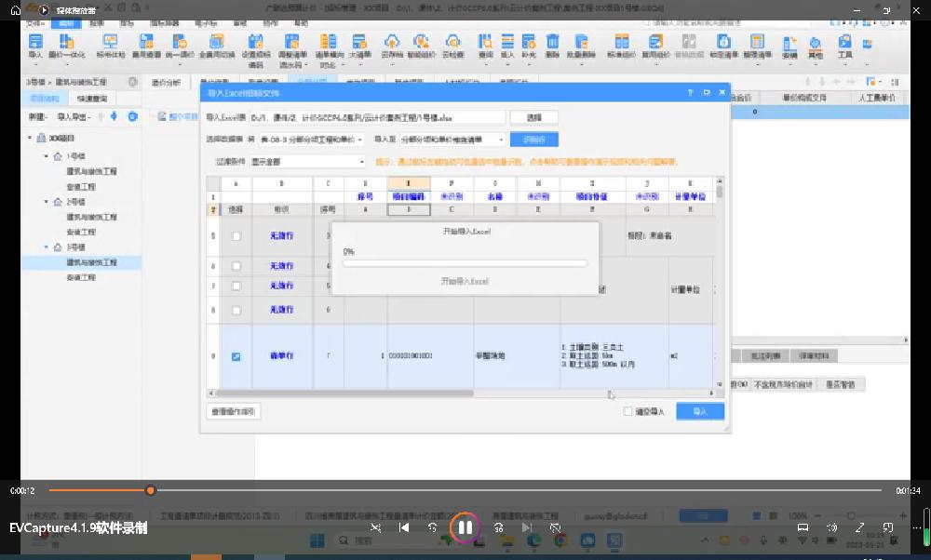This screenshot has width=931, height=560.
Task: Tick the checkbox in table row 7
Action: click(x=236, y=286)
